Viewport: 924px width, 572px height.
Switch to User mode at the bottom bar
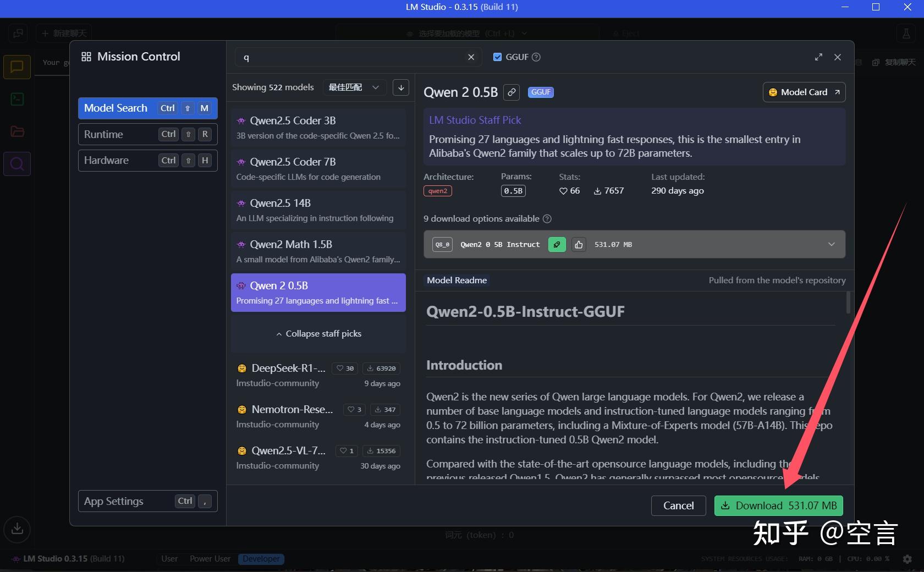tap(169, 559)
